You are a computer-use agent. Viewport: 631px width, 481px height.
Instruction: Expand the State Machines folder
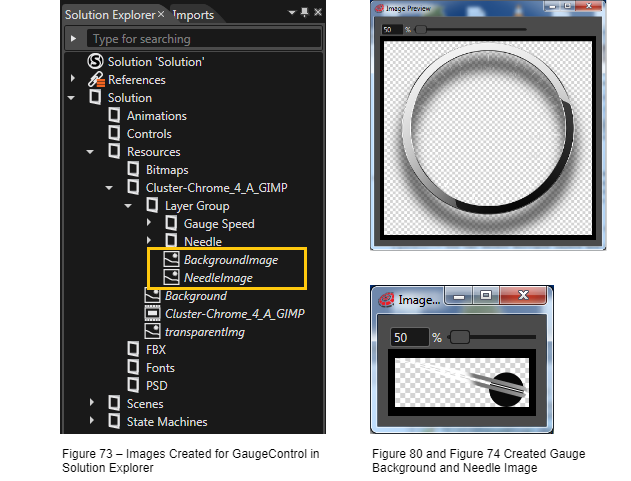click(92, 420)
